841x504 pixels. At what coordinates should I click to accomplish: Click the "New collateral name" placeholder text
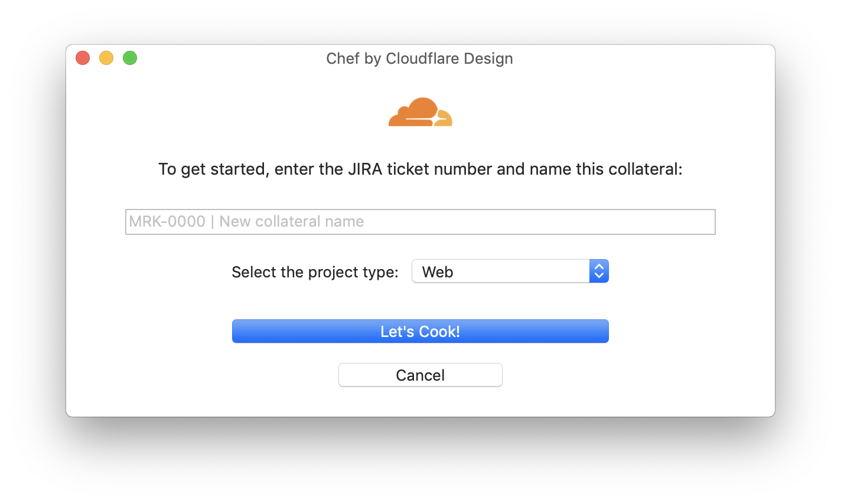pos(292,222)
